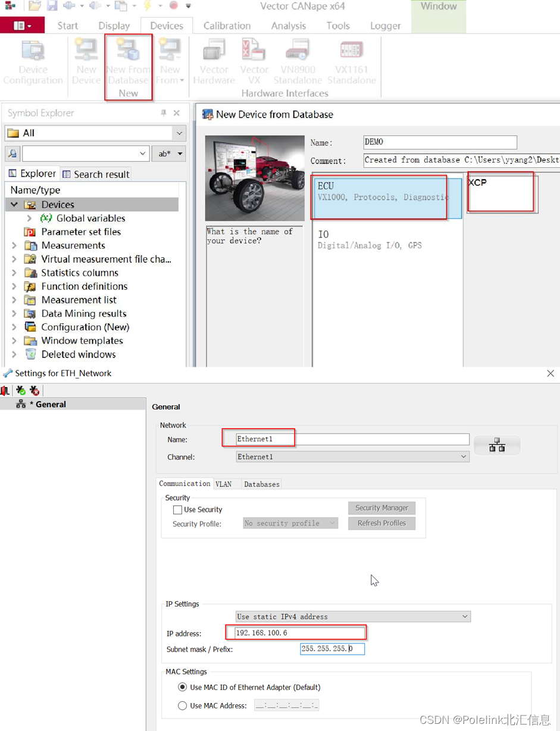Select the IO device type option
Image resolution: width=560 pixels, height=731 pixels.
(387, 239)
